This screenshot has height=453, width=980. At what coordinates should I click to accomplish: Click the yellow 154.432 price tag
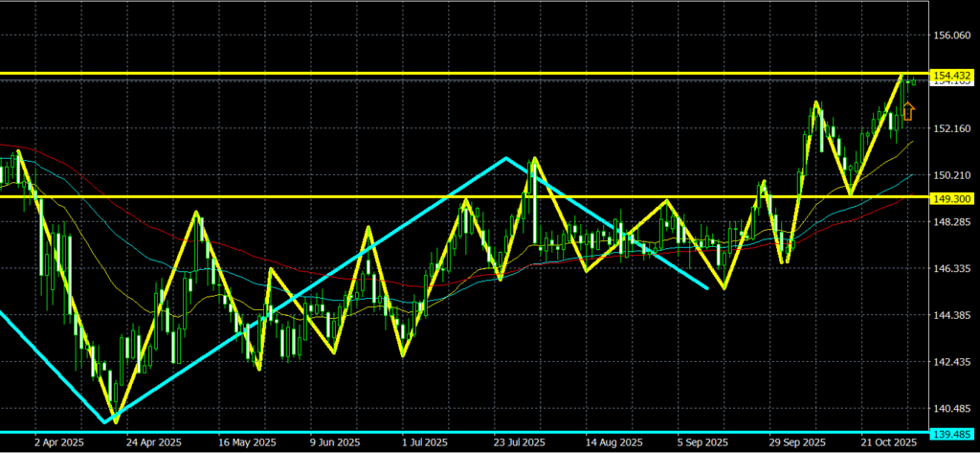tap(949, 75)
